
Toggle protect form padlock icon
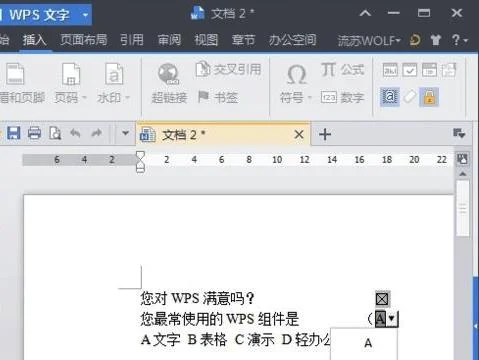[x=429, y=97]
